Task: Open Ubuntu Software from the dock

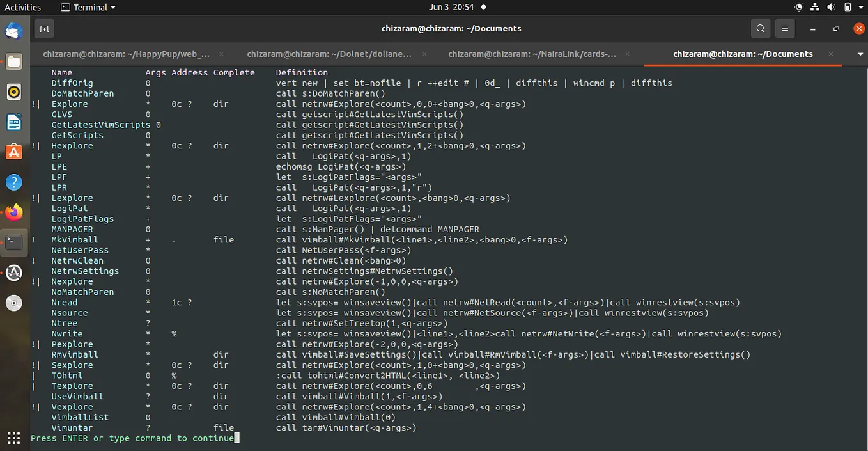Action: point(14,152)
